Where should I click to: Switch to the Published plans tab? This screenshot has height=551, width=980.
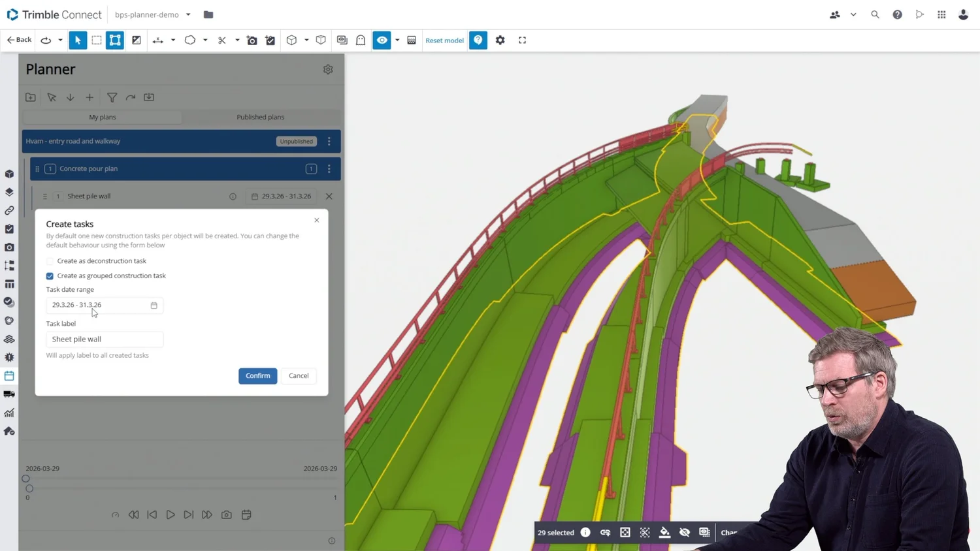(x=261, y=118)
